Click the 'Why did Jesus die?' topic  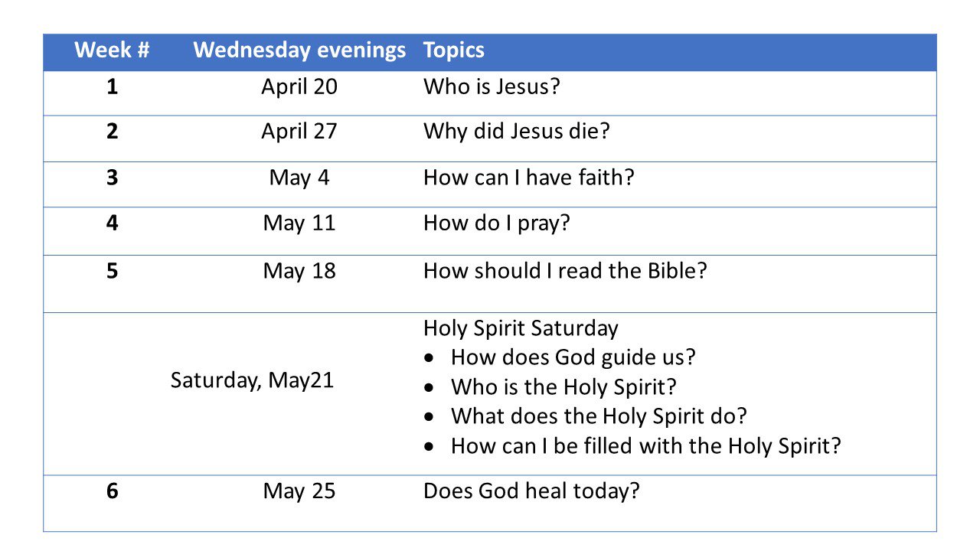coord(517,131)
